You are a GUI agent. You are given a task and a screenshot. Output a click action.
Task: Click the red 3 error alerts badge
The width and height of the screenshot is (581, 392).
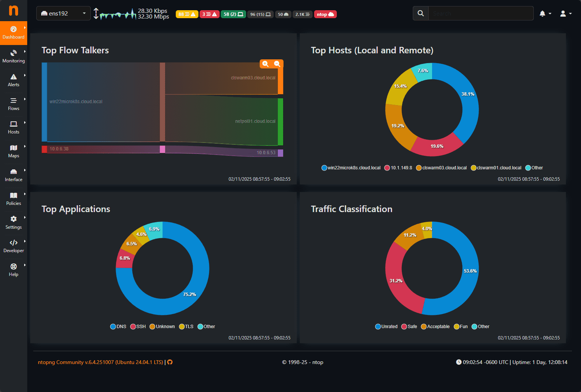209,14
